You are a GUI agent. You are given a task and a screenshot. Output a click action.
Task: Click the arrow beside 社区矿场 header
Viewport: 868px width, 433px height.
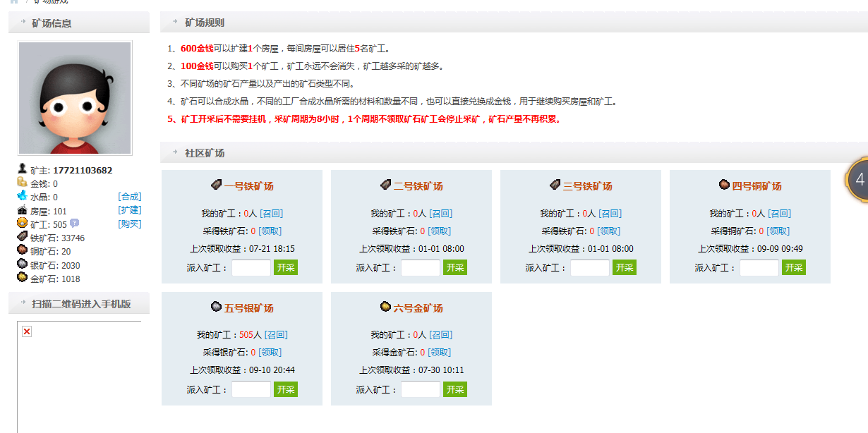pyautogui.click(x=175, y=153)
